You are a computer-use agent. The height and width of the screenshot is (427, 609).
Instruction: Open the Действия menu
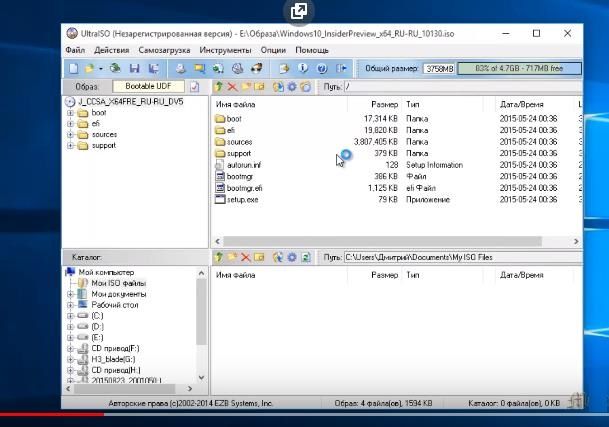(111, 50)
